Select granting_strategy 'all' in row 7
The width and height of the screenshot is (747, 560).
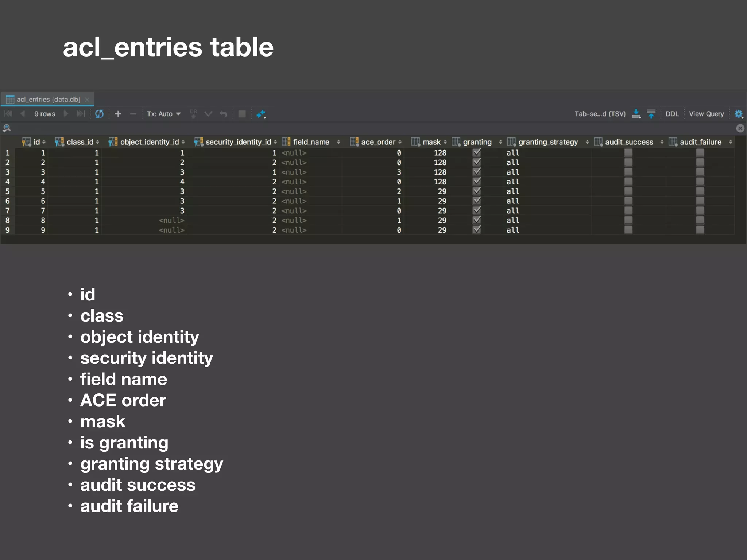coord(513,211)
